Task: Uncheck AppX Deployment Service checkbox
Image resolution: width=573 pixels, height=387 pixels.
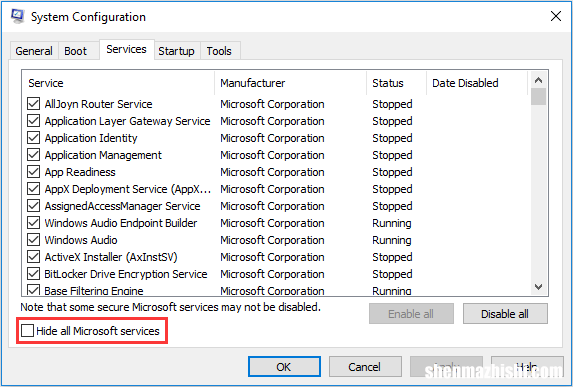Action: (34, 189)
